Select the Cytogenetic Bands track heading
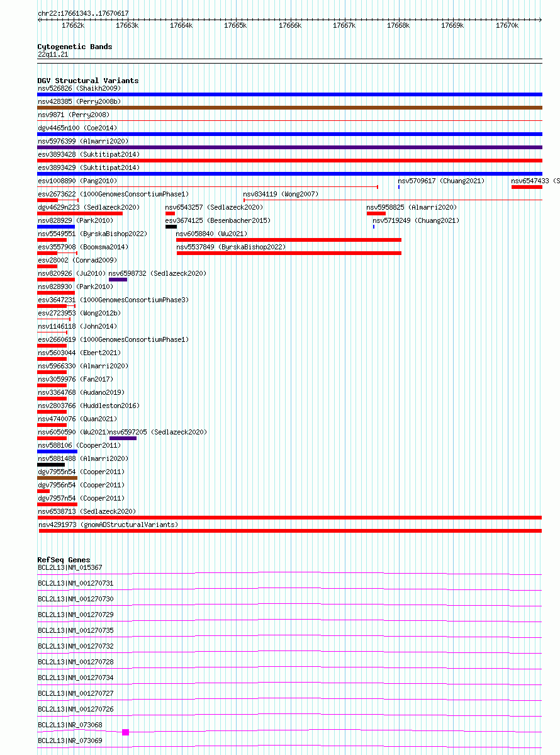560x755 pixels. (75, 47)
